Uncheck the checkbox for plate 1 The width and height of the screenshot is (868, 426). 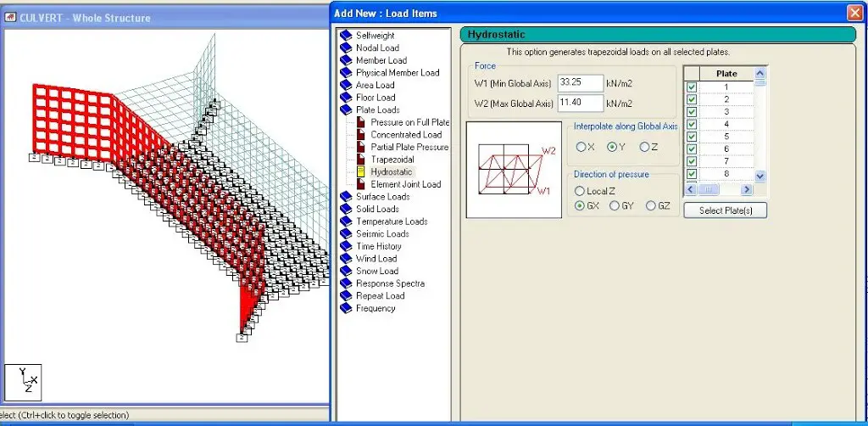tap(692, 87)
